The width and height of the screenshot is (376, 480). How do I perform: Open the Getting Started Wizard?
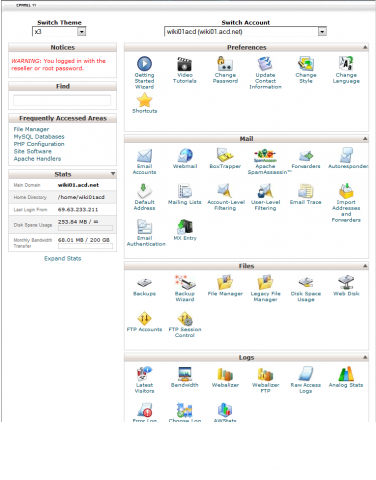click(x=144, y=72)
